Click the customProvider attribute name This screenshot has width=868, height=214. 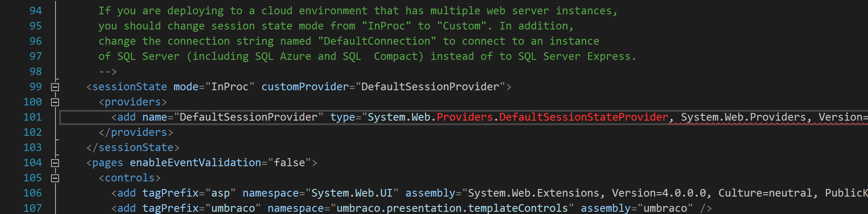(x=305, y=87)
